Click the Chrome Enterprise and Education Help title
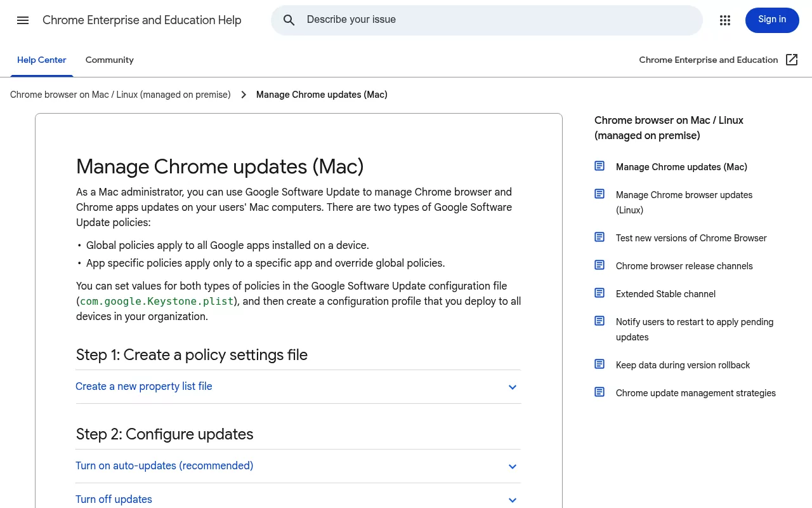Image resolution: width=812 pixels, height=508 pixels. coord(142,20)
